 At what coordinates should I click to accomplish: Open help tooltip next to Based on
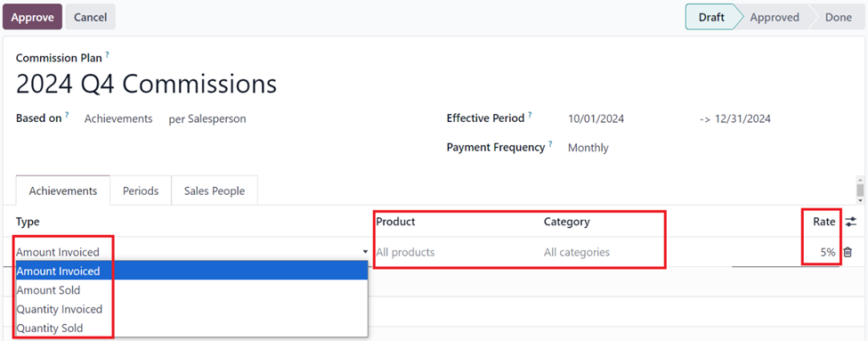point(67,115)
